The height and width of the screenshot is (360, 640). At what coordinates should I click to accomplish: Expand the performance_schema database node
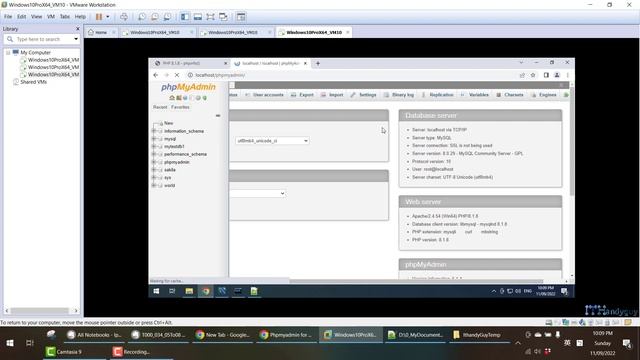click(x=154, y=154)
